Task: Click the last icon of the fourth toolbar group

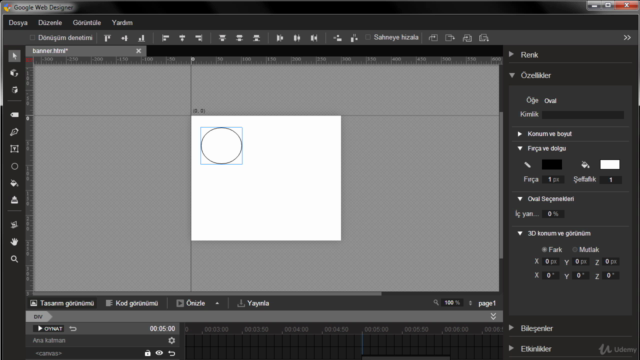Action: coord(314,38)
